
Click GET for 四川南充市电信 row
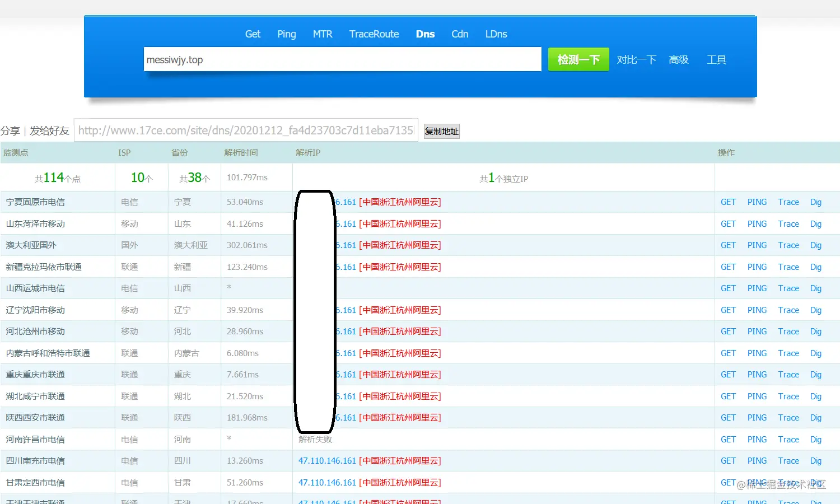coord(728,461)
